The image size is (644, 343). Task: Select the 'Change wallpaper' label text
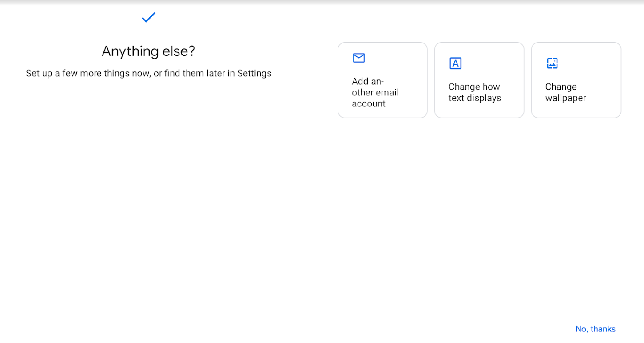point(565,92)
